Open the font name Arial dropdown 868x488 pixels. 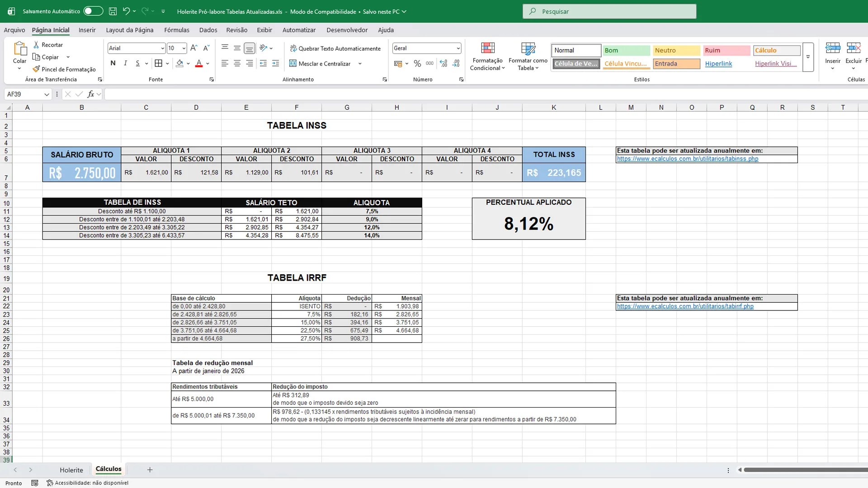[x=162, y=48]
